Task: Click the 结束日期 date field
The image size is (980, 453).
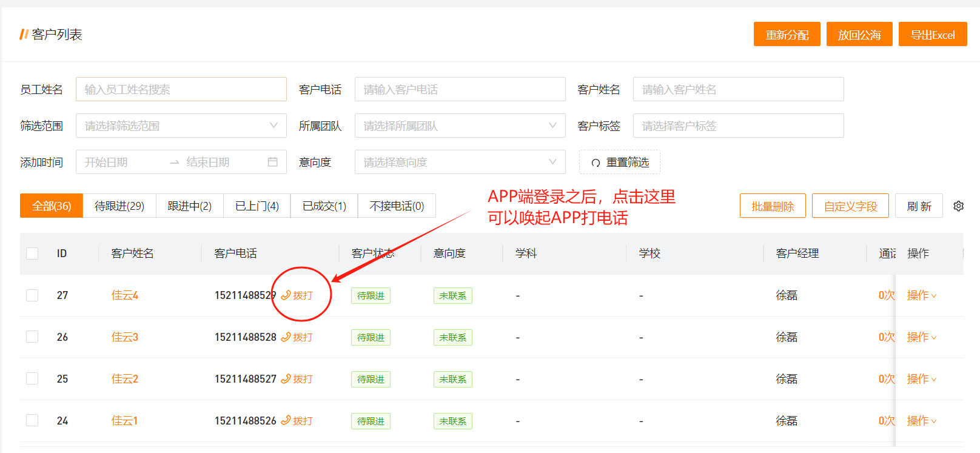Action: tap(208, 162)
